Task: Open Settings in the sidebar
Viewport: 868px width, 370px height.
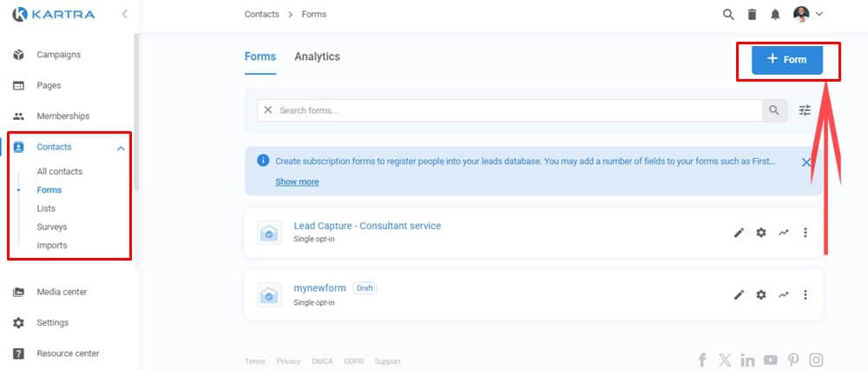Action: (x=53, y=322)
